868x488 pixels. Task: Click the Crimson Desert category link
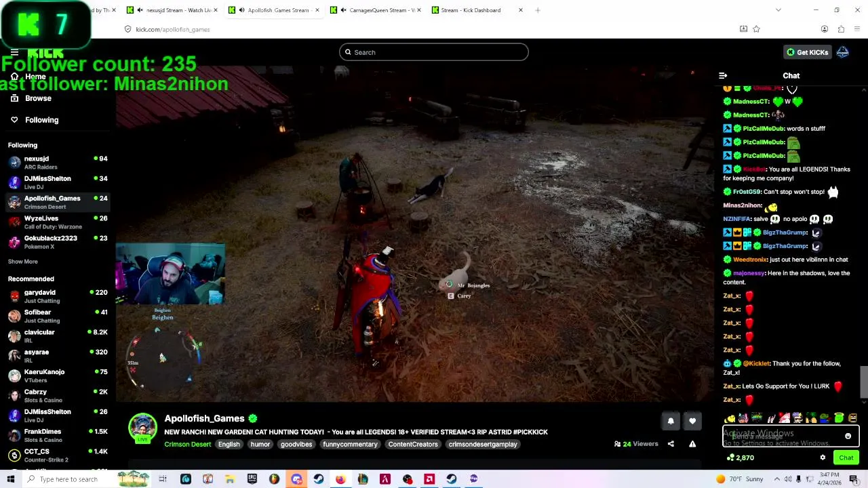coord(187,445)
